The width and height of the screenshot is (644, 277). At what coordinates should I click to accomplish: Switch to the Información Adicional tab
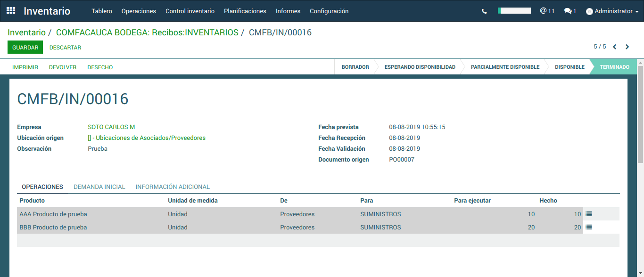click(173, 187)
